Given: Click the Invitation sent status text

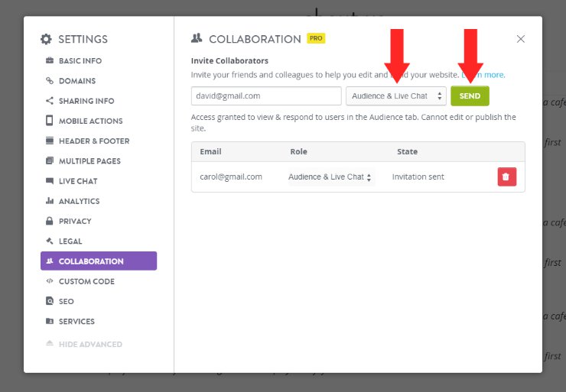Looking at the screenshot, I should coord(418,177).
